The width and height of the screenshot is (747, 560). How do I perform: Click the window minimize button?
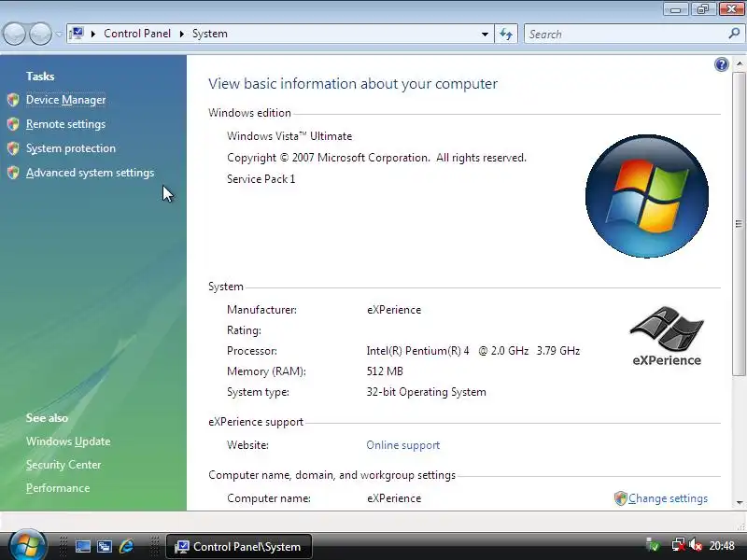[675, 8]
